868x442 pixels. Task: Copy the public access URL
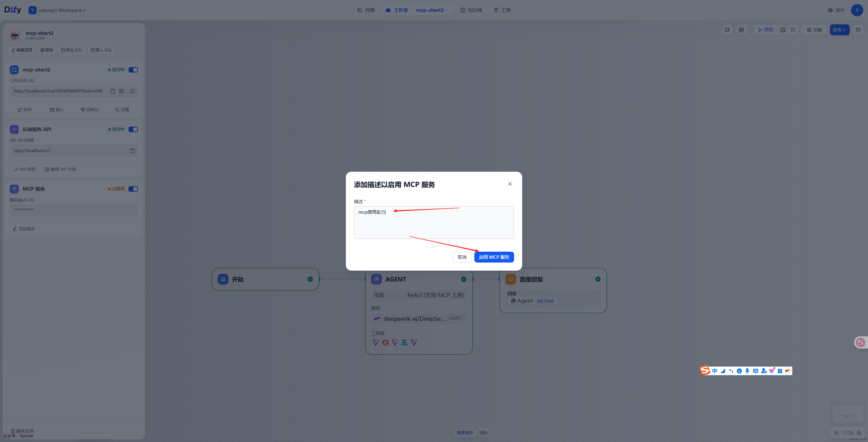coord(113,91)
